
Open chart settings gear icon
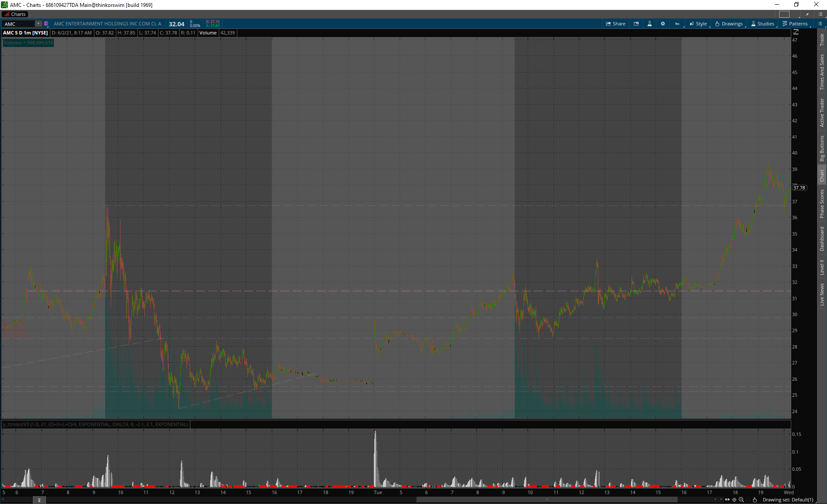pyautogui.click(x=663, y=24)
